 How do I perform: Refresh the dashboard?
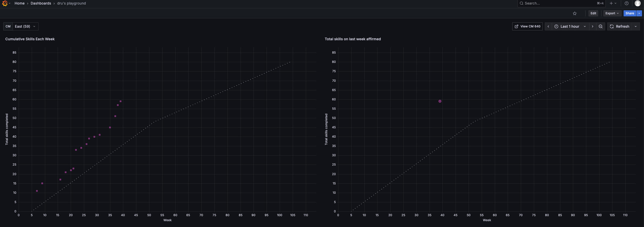(620, 26)
